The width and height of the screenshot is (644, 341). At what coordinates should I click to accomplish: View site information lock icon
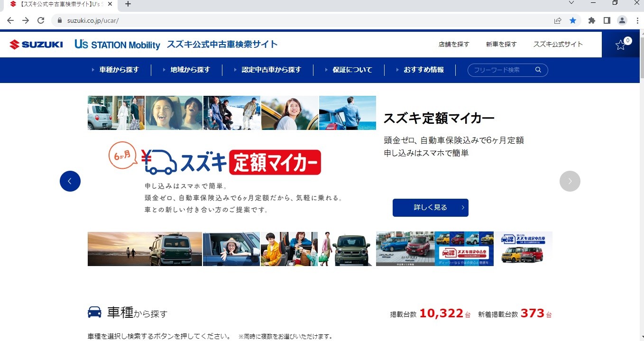click(x=60, y=20)
